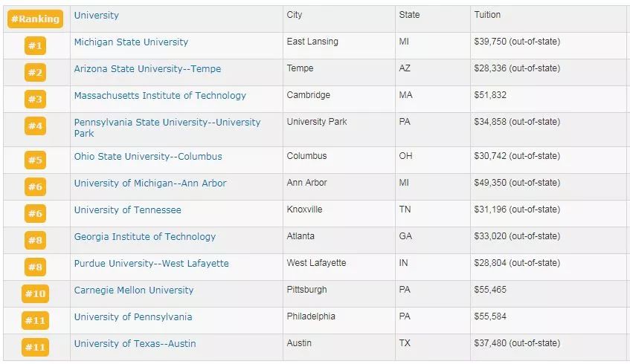Select Georgia Institute of Technology link
Screen dimensions: 630x364
pyautogui.click(x=144, y=237)
